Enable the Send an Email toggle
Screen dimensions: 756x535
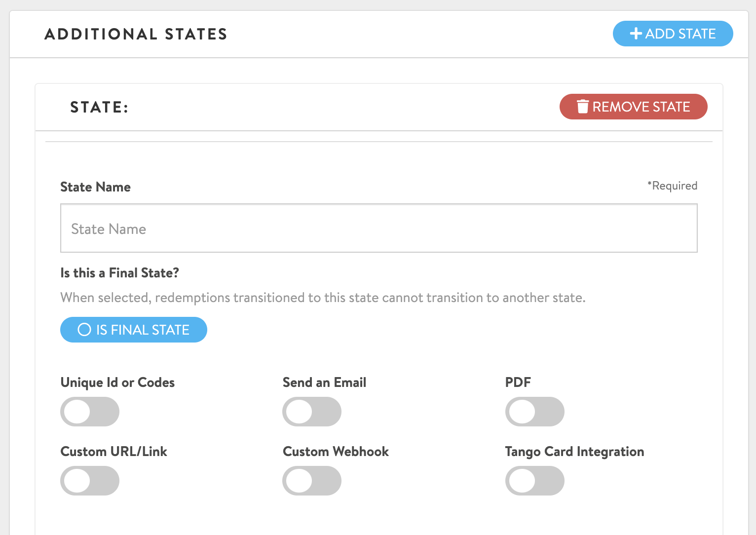tap(312, 412)
